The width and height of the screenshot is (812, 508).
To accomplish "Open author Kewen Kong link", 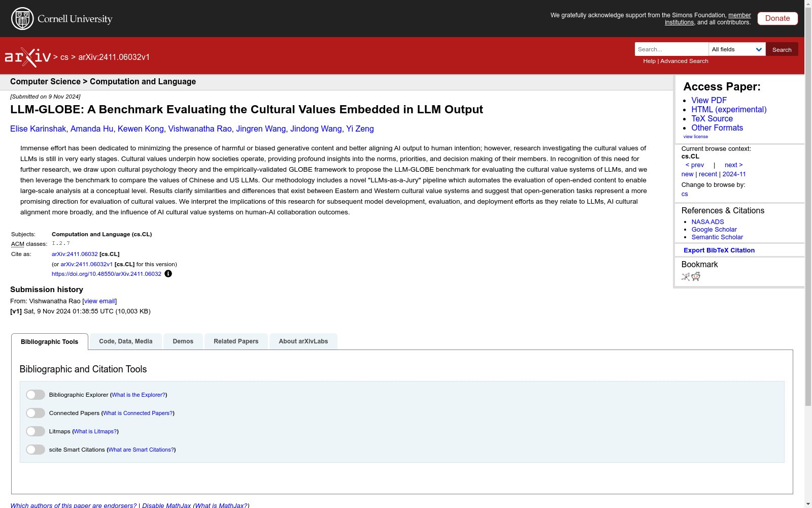I will [141, 129].
